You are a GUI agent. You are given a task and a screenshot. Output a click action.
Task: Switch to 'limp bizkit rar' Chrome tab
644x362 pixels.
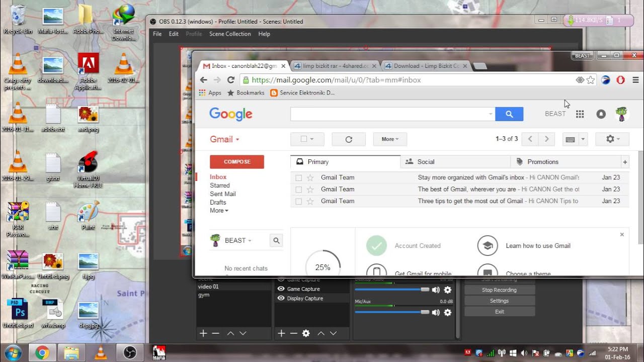tap(335, 66)
